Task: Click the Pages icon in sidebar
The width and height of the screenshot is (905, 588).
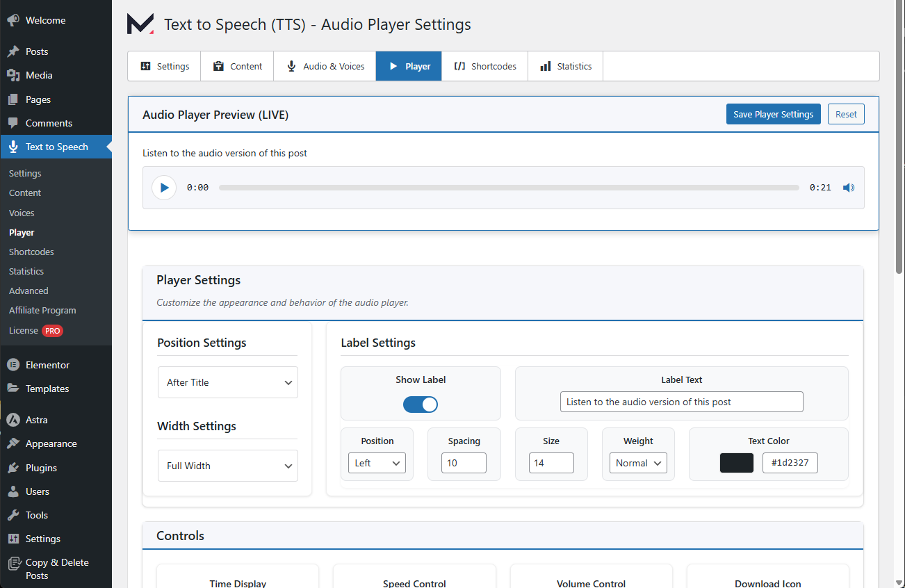Action: [13, 99]
